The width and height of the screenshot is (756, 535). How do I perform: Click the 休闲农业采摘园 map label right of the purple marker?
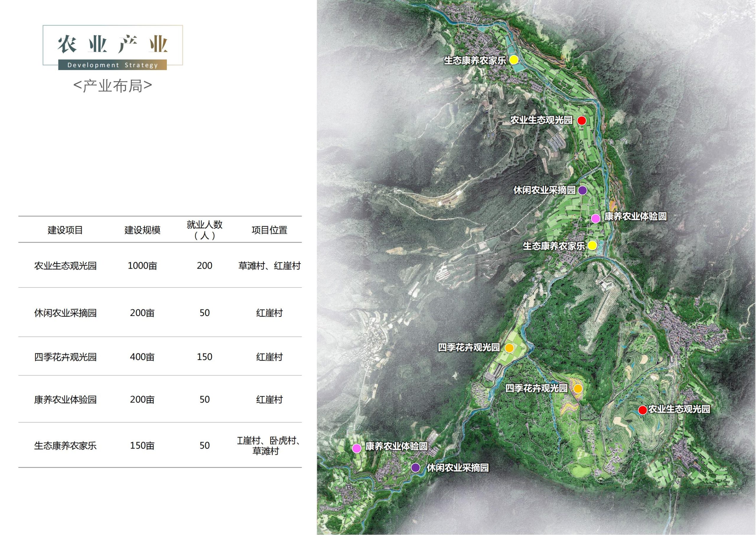[458, 467]
